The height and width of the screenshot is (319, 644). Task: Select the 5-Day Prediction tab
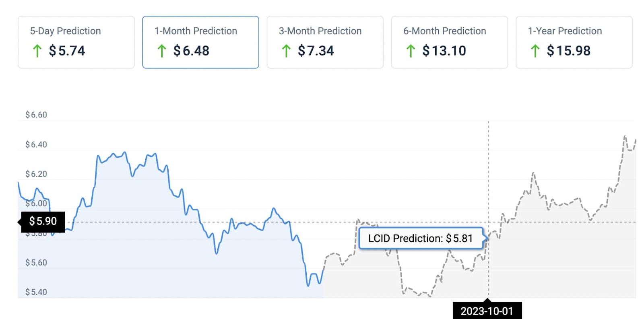[x=76, y=42]
